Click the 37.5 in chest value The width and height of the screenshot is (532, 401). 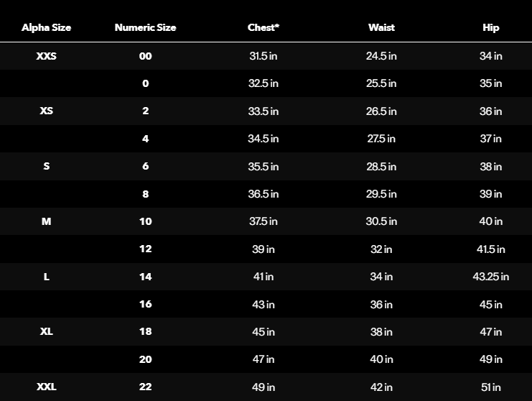coord(263,221)
